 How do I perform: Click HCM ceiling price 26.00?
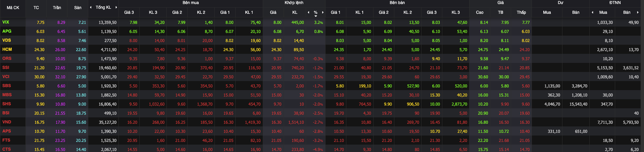(x=60, y=50)
